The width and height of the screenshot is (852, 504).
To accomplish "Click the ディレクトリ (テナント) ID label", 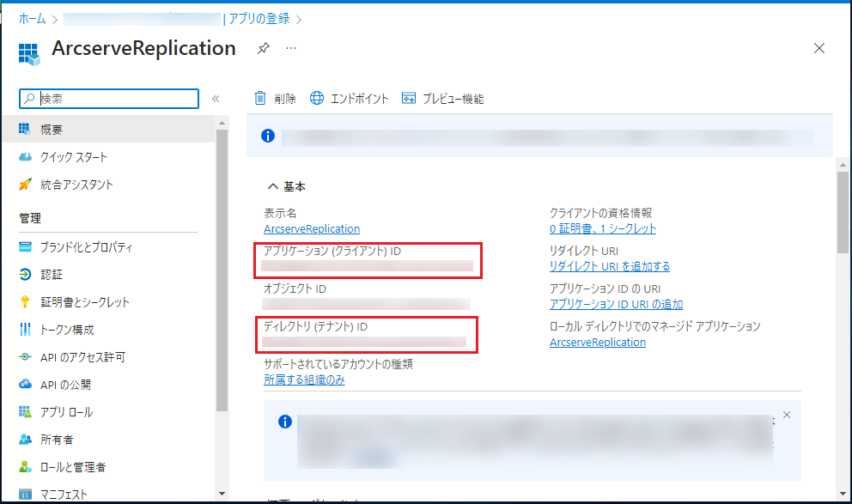I will 315,327.
